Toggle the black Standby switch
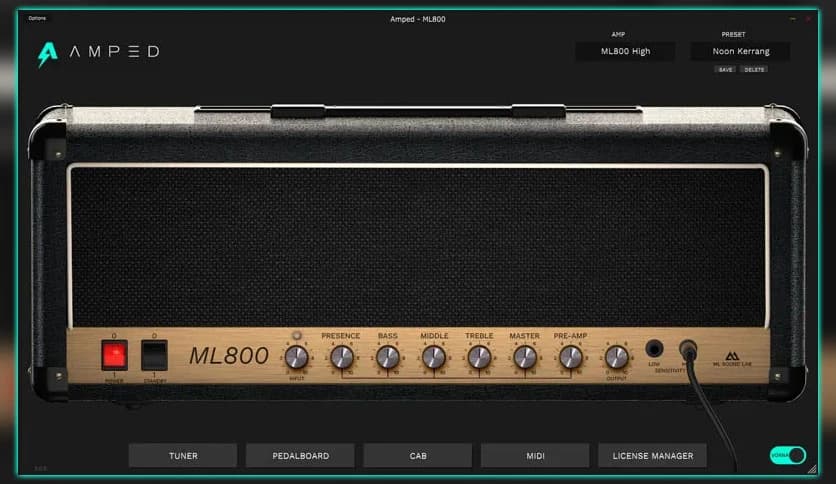 point(154,355)
